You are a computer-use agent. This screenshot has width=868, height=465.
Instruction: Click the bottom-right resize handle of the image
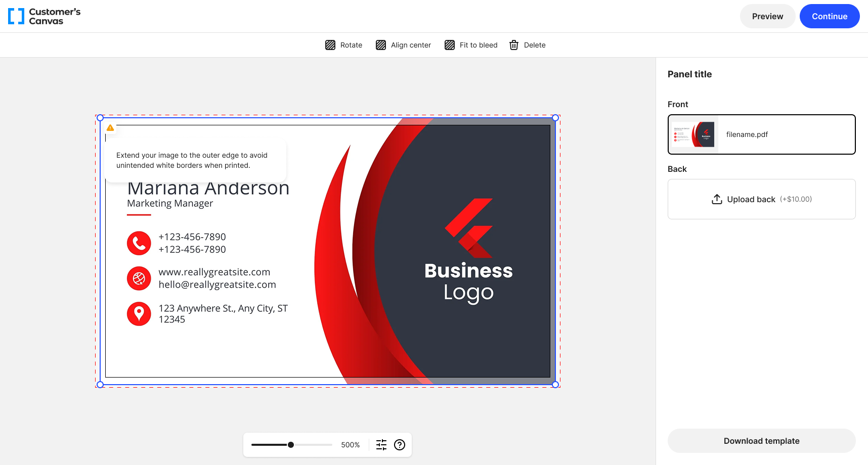[x=555, y=385]
